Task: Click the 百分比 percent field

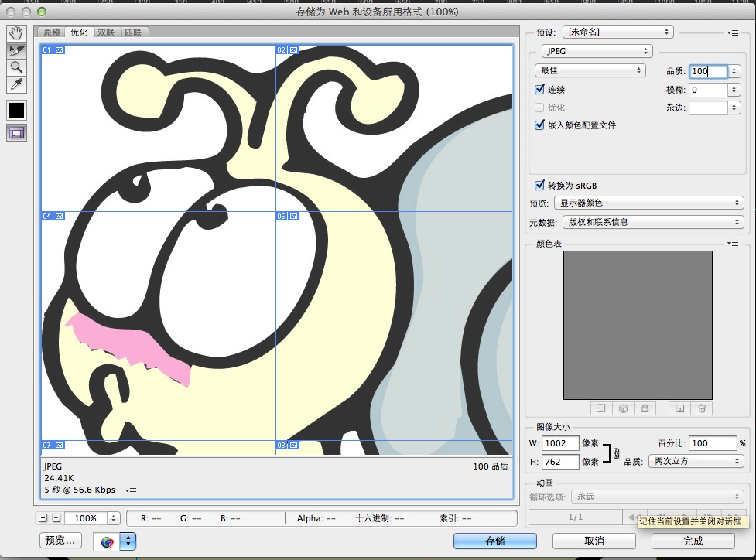Action: click(x=713, y=443)
